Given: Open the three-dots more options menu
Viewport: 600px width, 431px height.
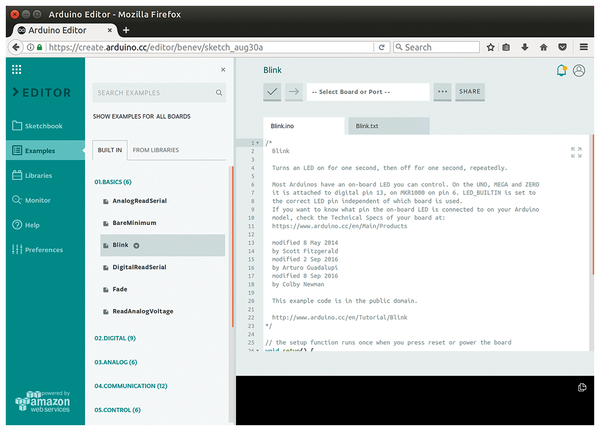Looking at the screenshot, I should coord(442,92).
